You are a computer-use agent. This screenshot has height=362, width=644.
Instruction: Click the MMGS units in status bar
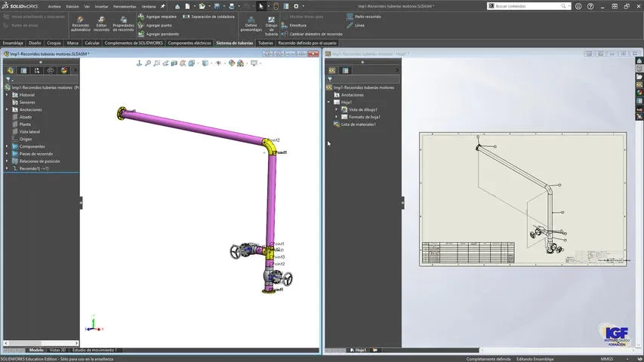coord(606,359)
